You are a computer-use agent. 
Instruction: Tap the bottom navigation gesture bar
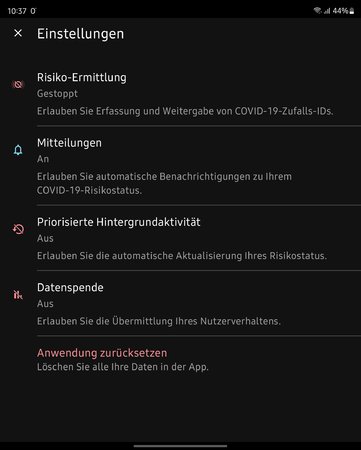pyautogui.click(x=180, y=446)
